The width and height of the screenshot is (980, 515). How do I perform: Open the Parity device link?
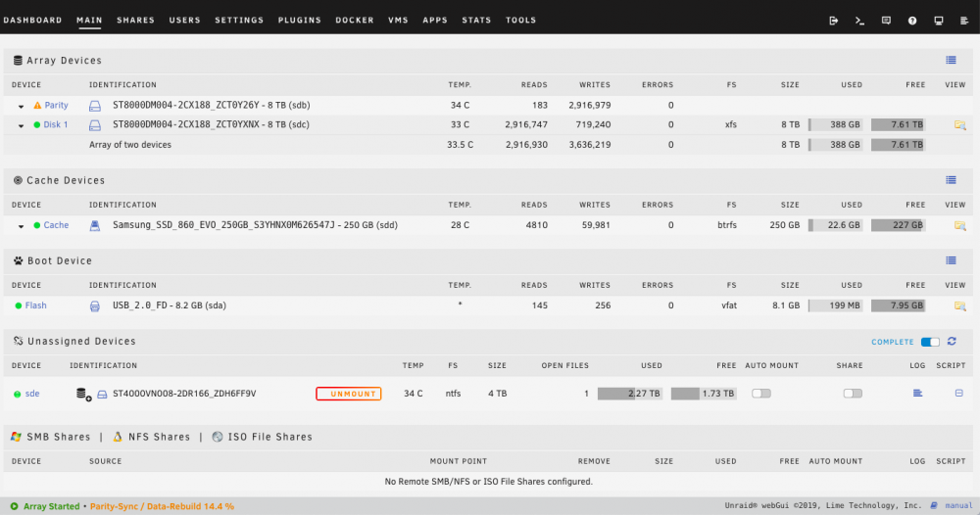pyautogui.click(x=56, y=106)
